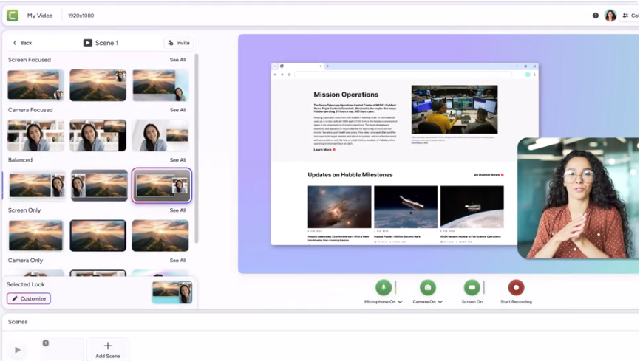
Task: Click the green Camtasia logo icon
Action: (13, 16)
